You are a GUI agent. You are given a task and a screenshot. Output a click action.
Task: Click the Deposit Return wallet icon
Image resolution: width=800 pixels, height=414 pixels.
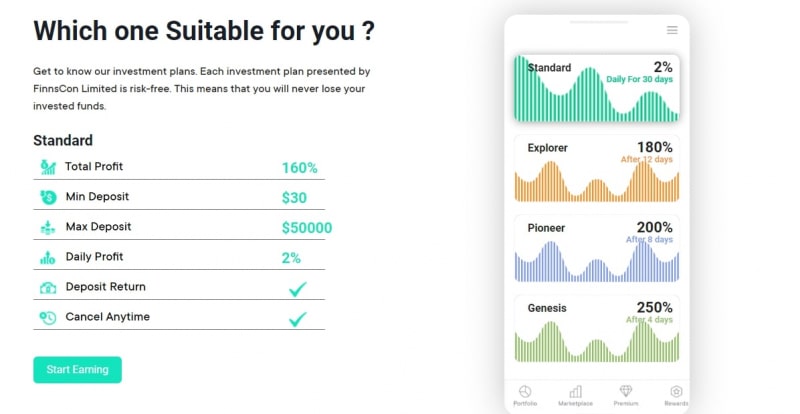pos(48,287)
